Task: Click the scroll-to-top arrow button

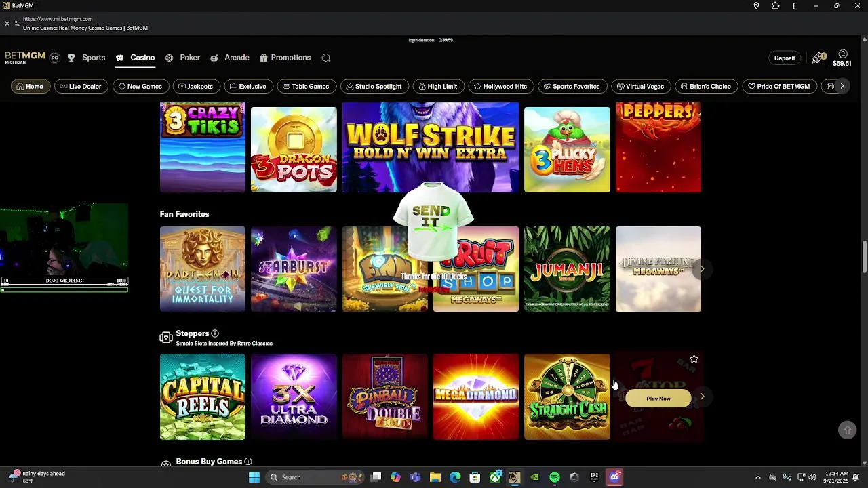Action: (x=847, y=430)
